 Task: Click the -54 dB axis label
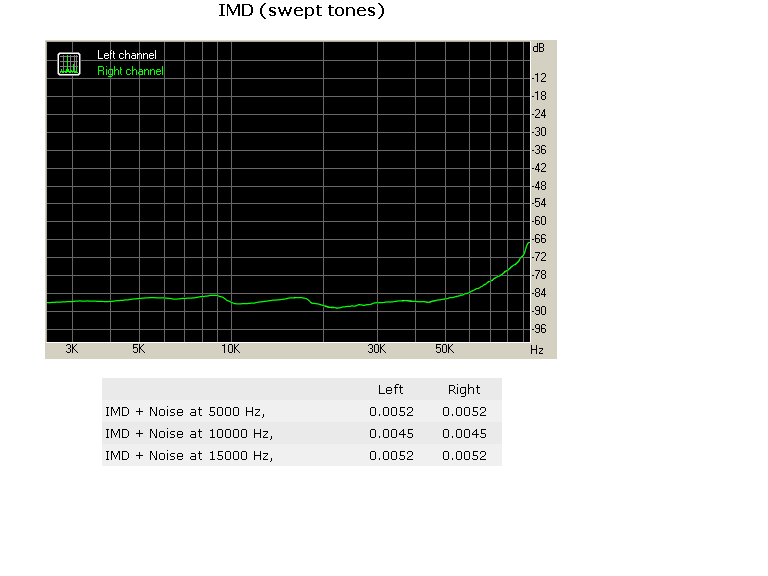(x=539, y=203)
